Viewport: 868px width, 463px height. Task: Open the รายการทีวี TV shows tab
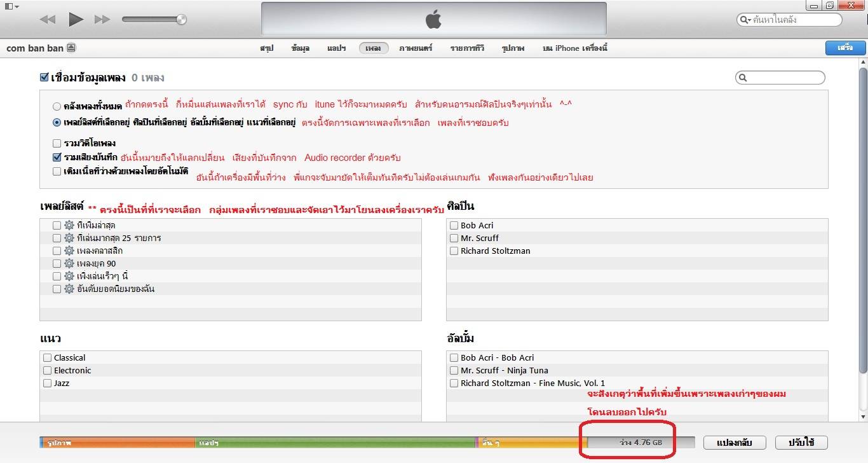467,48
